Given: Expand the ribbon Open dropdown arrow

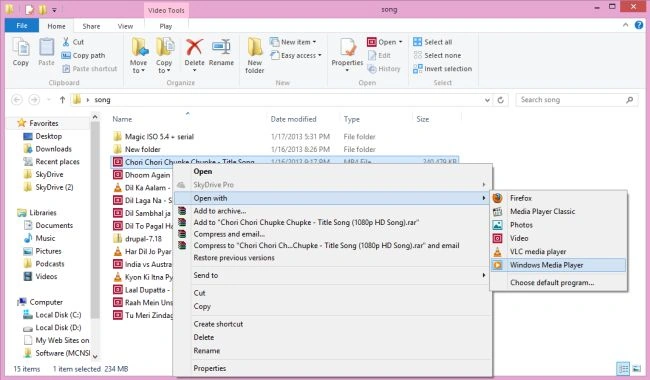Looking at the screenshot, I should (x=400, y=42).
